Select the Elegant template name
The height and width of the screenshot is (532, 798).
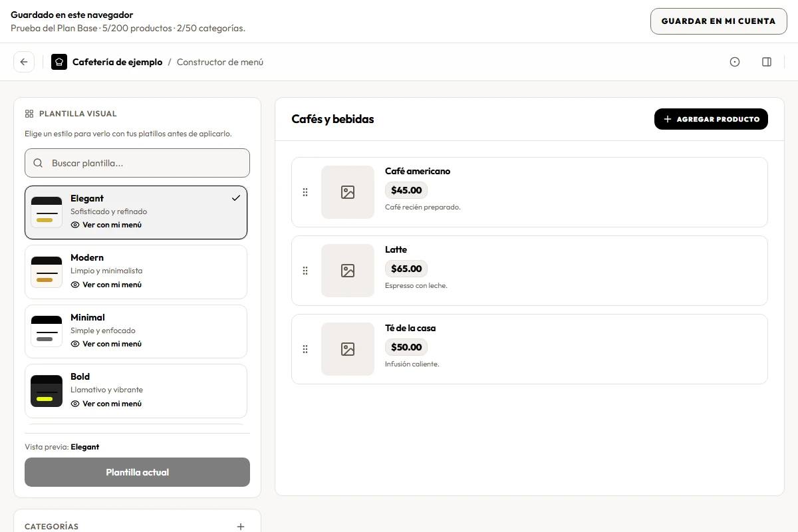coord(87,198)
